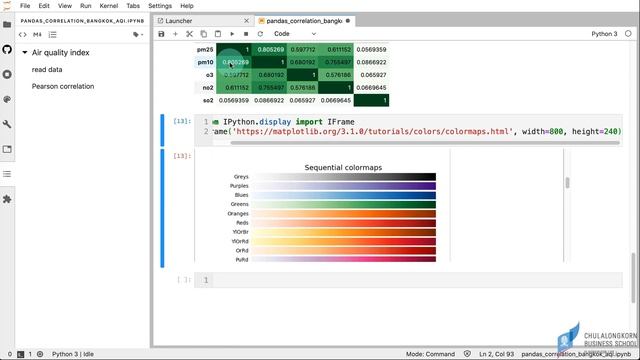Click the JupyterLab logo icon
Image resolution: width=640 pixels, height=360 pixels.
pos(7,6)
